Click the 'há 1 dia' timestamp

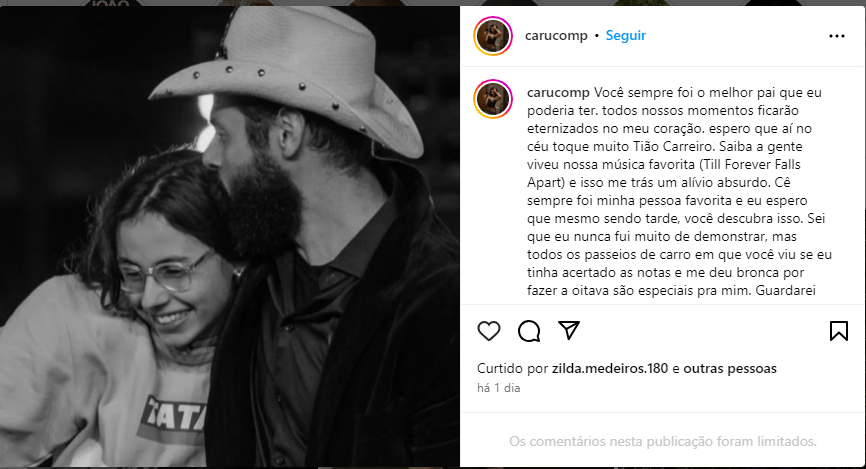[499, 388]
